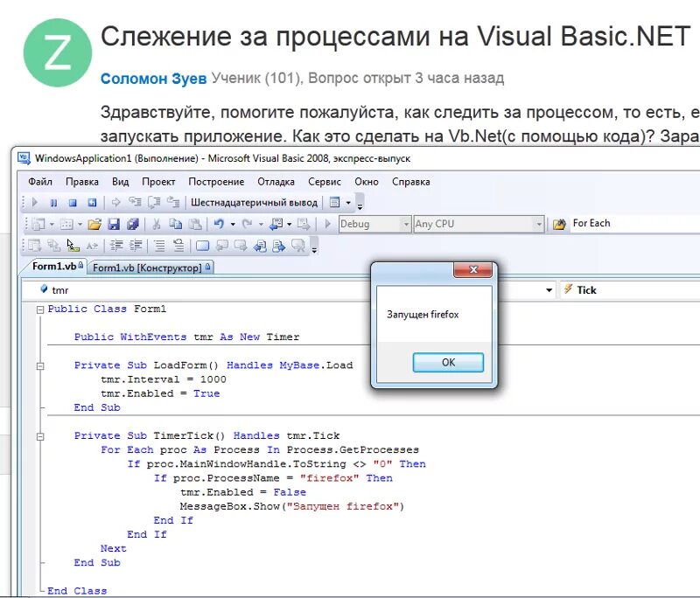Open the Правка menu

tap(82, 182)
